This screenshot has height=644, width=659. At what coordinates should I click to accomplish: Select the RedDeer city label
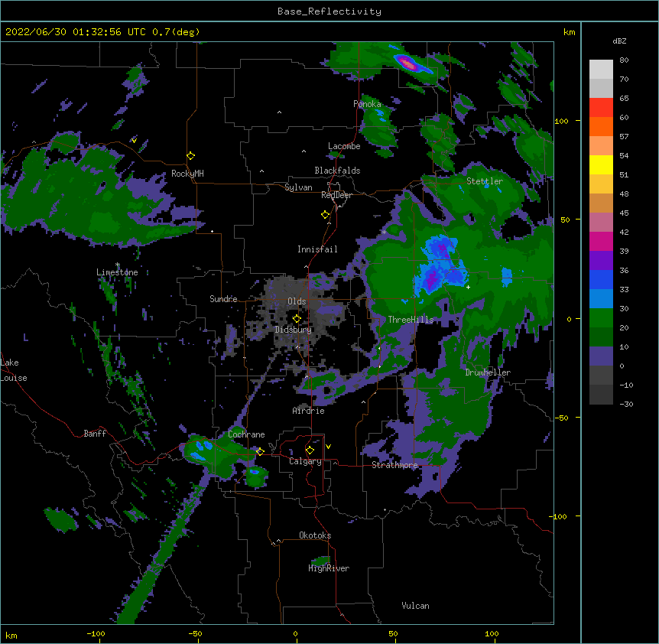tap(336, 195)
